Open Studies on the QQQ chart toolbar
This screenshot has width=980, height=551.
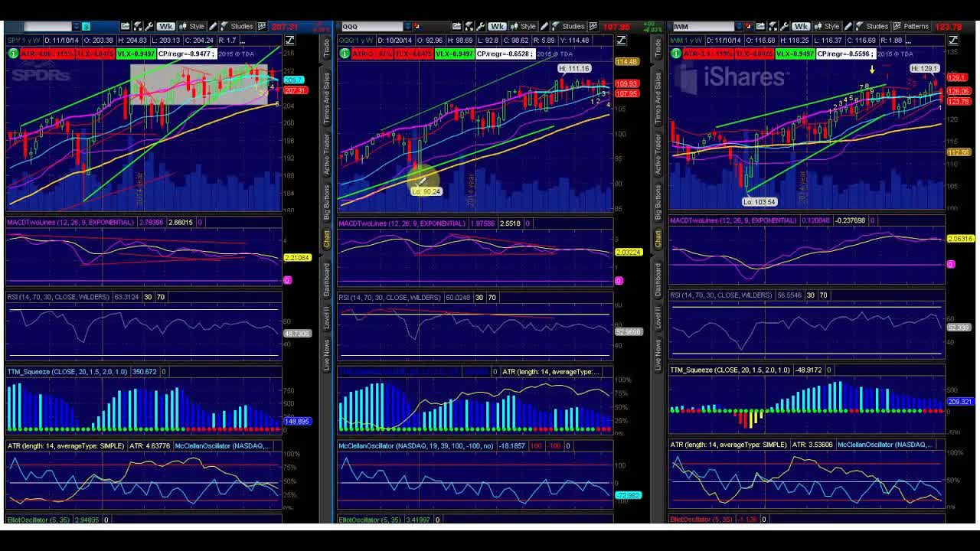(x=568, y=26)
